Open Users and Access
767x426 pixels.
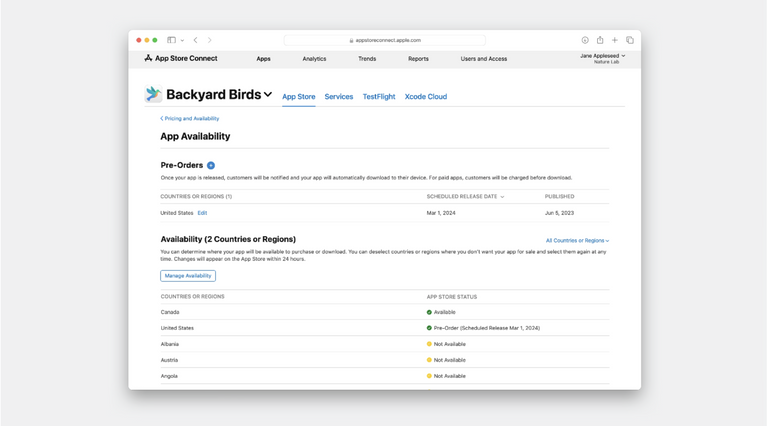(484, 59)
